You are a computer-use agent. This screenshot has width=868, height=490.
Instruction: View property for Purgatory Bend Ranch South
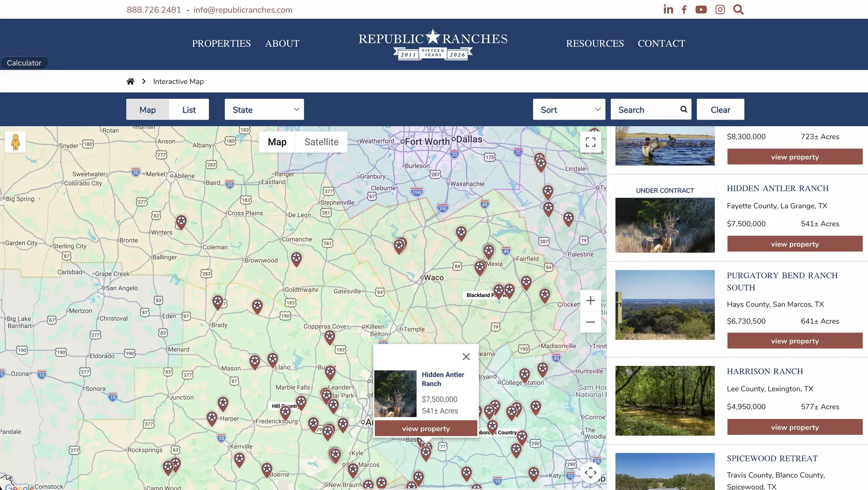click(795, 341)
